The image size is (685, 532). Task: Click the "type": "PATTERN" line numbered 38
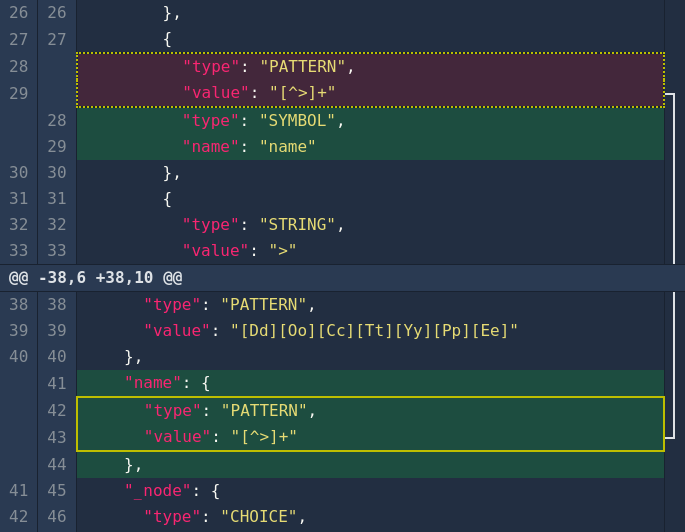pyautogui.click(x=370, y=304)
